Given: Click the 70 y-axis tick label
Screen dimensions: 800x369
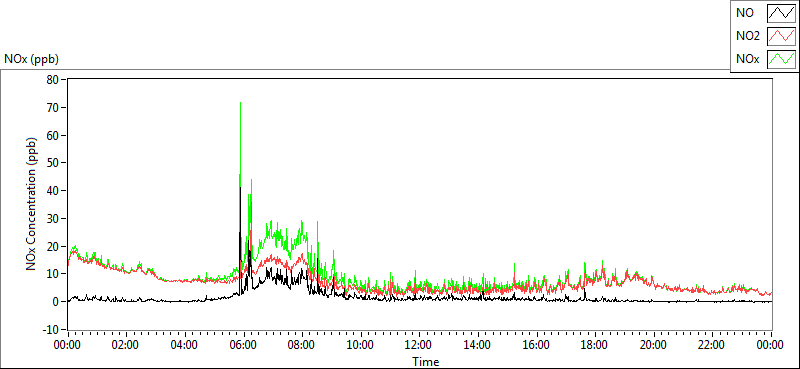Looking at the screenshot, I should pos(54,108).
